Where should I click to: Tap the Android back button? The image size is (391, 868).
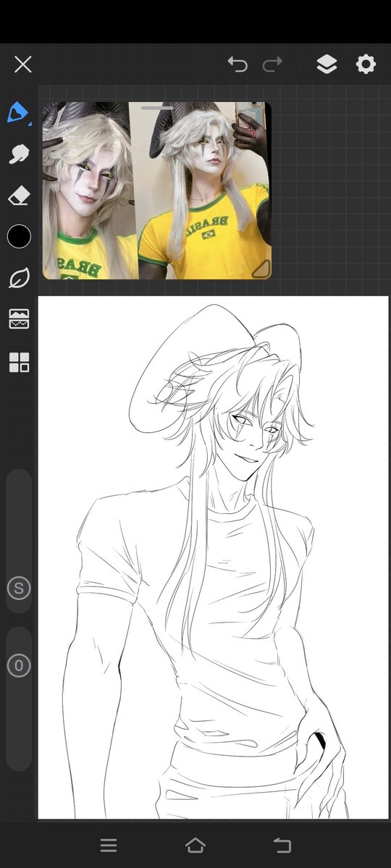pos(282,846)
